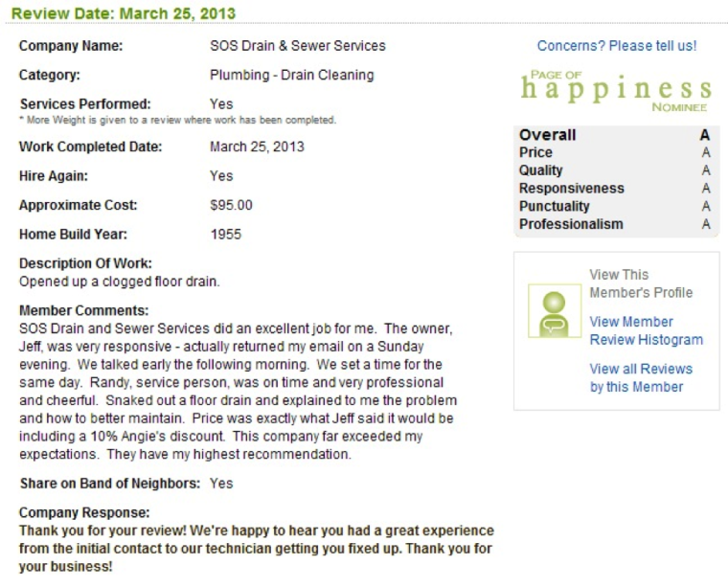The height and width of the screenshot is (587, 728).
Task: Click the approximate cost value $95.00
Action: 231,205
